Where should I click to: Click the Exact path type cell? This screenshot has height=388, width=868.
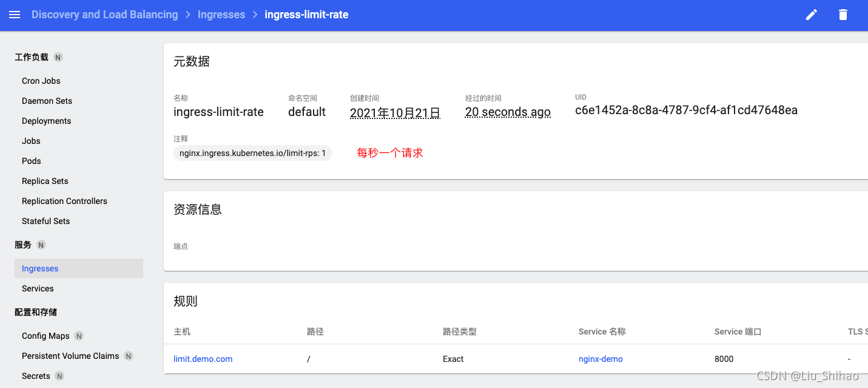click(x=453, y=359)
